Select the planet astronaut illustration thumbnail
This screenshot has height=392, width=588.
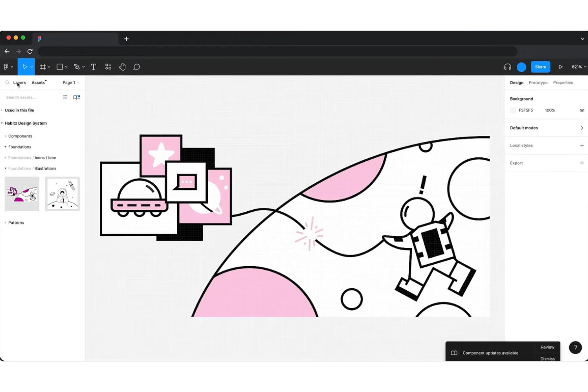tap(22, 194)
